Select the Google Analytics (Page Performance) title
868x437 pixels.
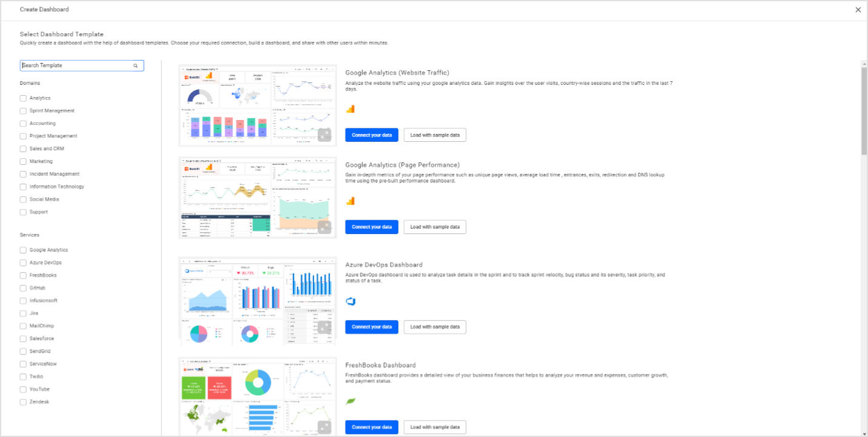pyautogui.click(x=402, y=165)
